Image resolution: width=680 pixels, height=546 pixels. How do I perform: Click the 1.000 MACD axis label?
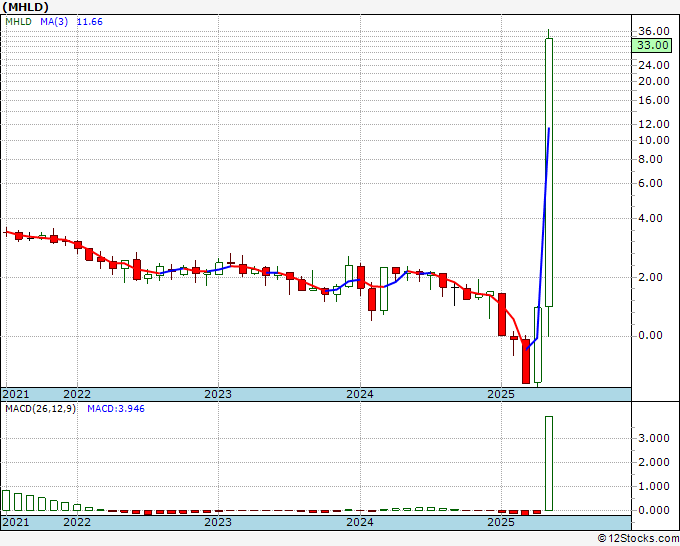(x=654, y=487)
